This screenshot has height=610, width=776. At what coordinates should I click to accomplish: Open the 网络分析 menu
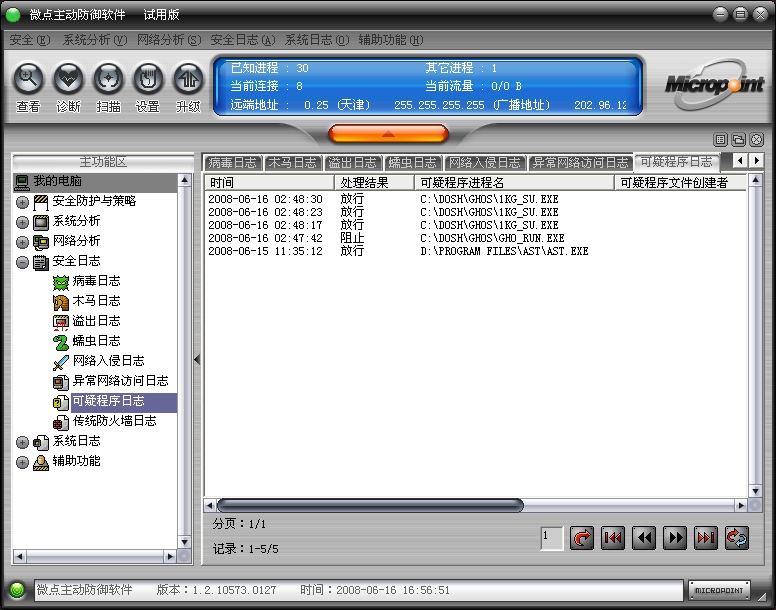tap(168, 40)
